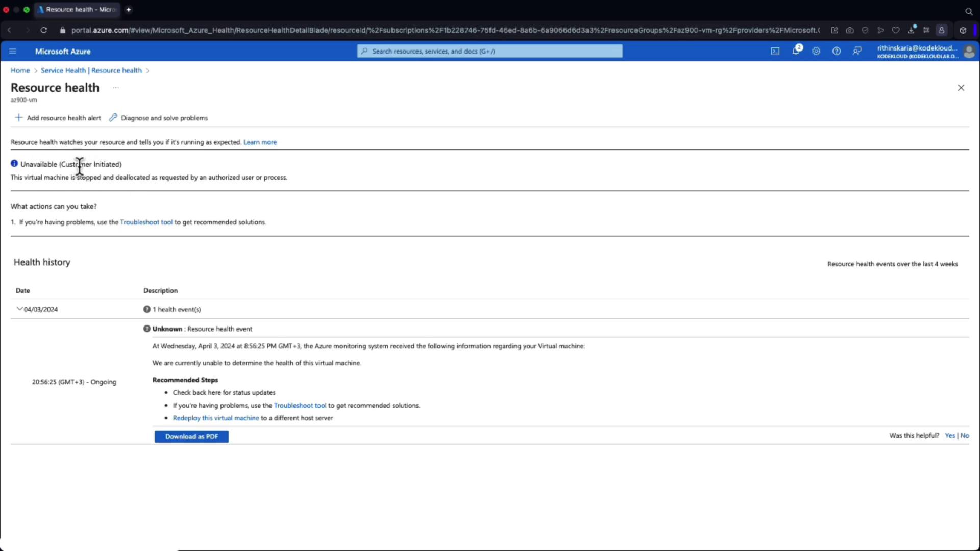980x551 pixels.
Task: Click the account avatar picture
Action: click(968, 52)
